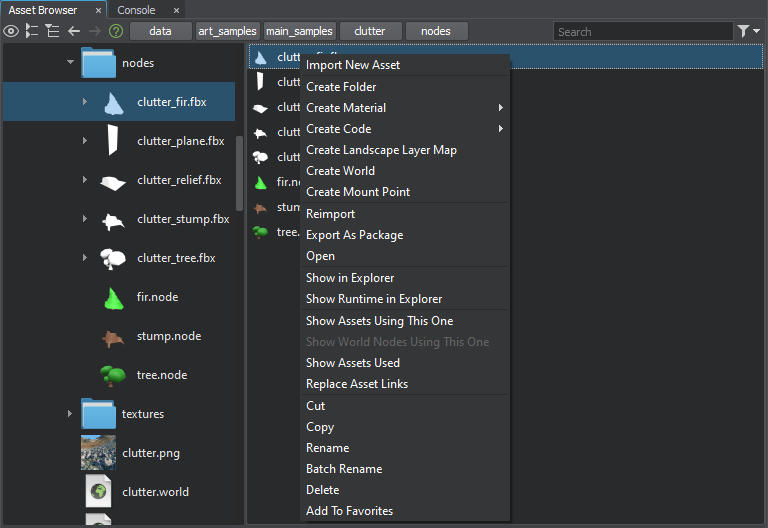Image resolution: width=768 pixels, height=528 pixels.
Task: Collapse the nodes folder
Action: point(70,63)
